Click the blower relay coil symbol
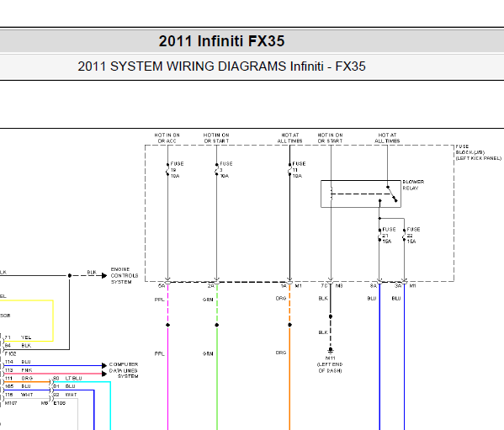Image resolution: width=504 pixels, height=430 pixels. [x=331, y=194]
